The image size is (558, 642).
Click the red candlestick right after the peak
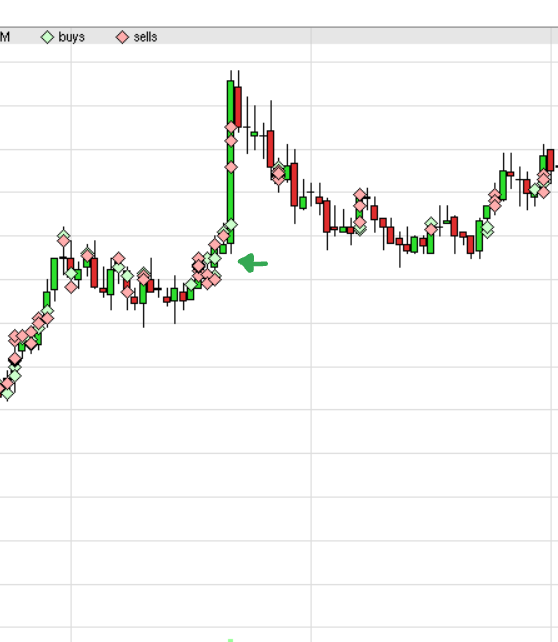tap(238, 107)
